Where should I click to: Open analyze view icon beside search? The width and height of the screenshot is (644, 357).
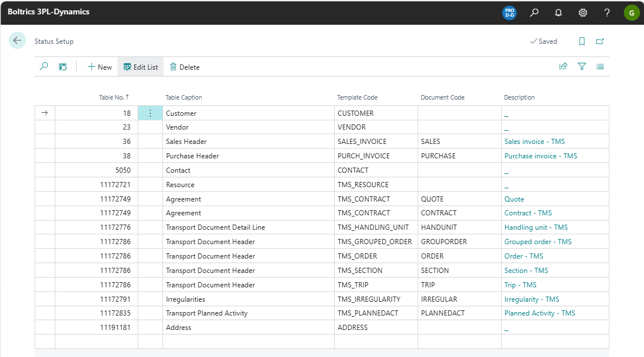(x=63, y=67)
